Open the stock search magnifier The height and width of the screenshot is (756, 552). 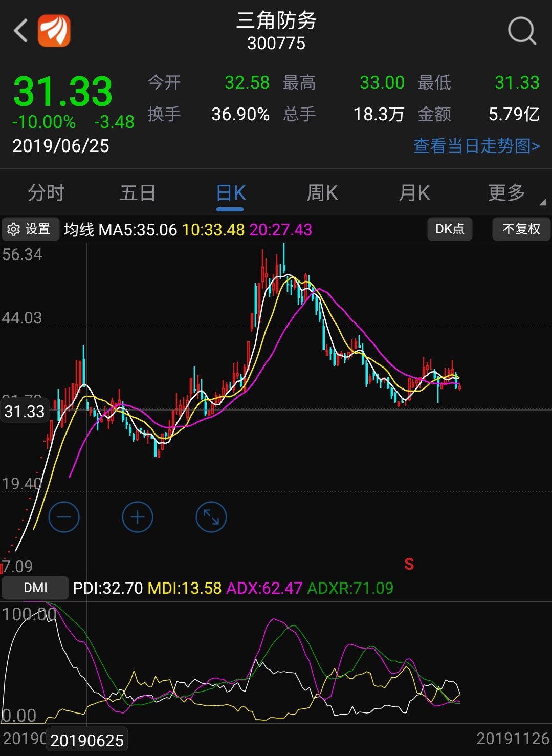521,31
